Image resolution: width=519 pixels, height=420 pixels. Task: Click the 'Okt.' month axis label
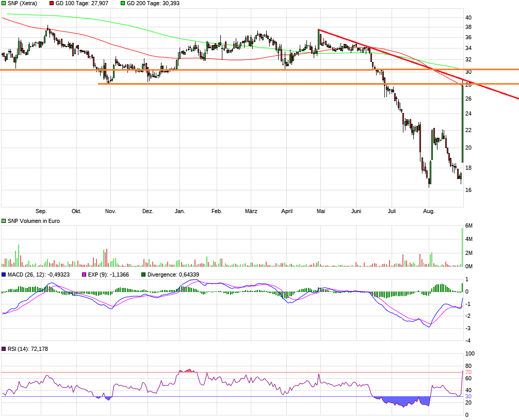coord(76,211)
